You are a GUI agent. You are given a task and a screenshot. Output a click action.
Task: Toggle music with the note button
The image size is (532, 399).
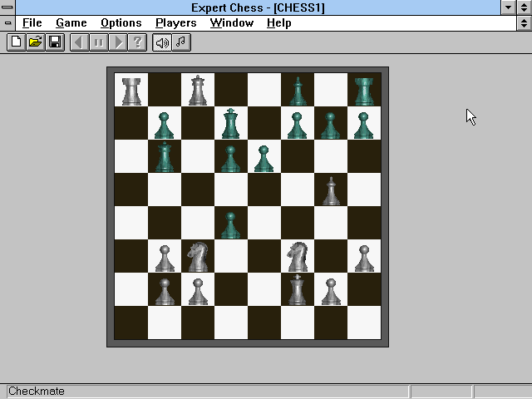tap(181, 42)
